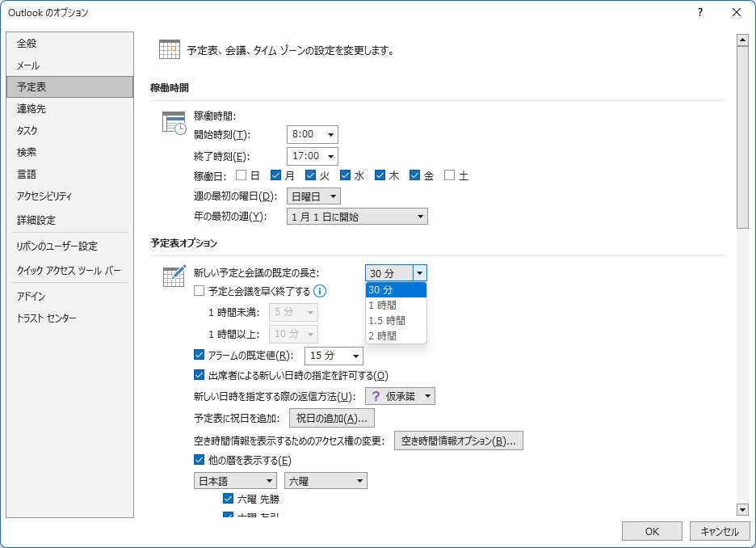Uncheck the 金 (Friday) workday checkbox
Image resolution: width=756 pixels, height=548 pixels.
(x=414, y=175)
